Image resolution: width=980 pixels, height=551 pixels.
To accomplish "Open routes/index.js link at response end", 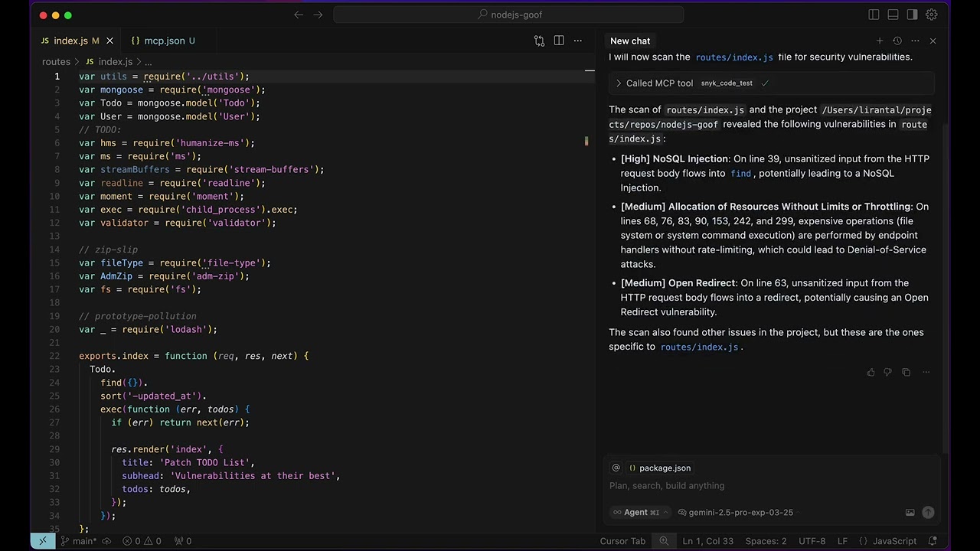I will [700, 347].
